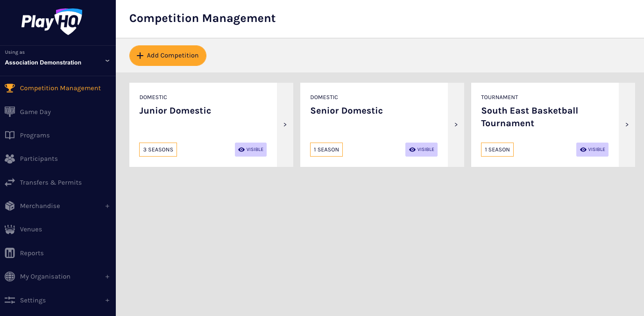Toggle visibility of South East Basketball Tournament

point(592,150)
